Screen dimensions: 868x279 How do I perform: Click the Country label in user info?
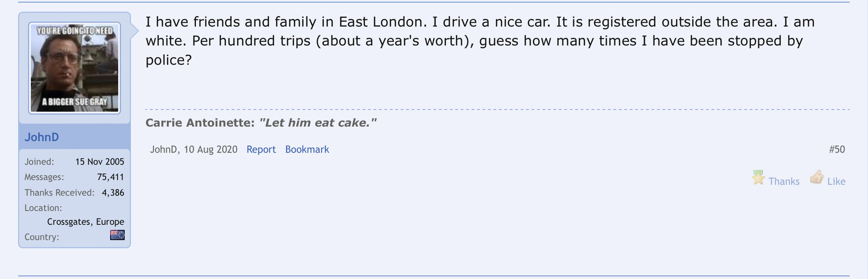42,237
